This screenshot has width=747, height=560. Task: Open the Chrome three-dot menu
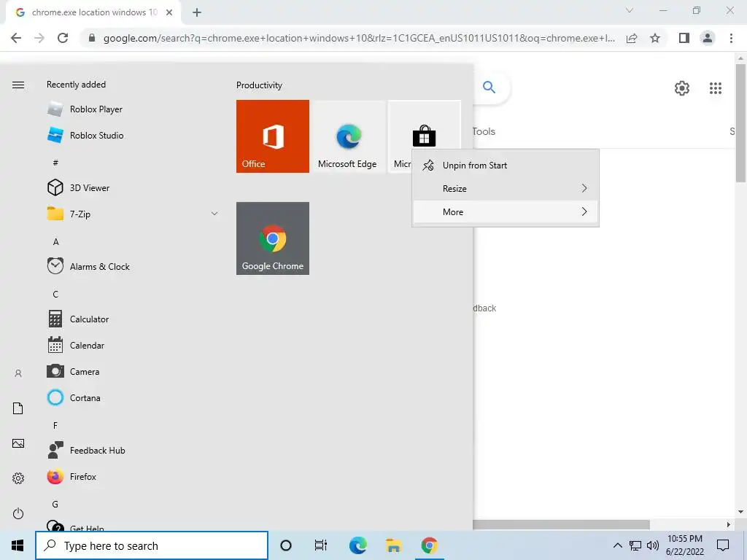coord(731,38)
